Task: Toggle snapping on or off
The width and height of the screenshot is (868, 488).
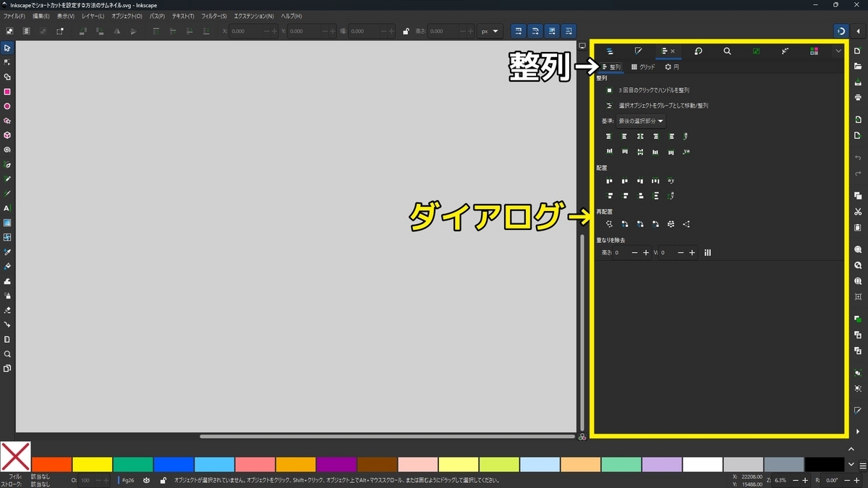Action: pos(841,31)
